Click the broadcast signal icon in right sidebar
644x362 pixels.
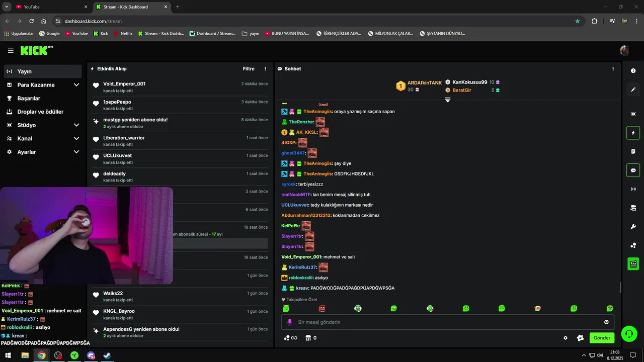(633, 189)
